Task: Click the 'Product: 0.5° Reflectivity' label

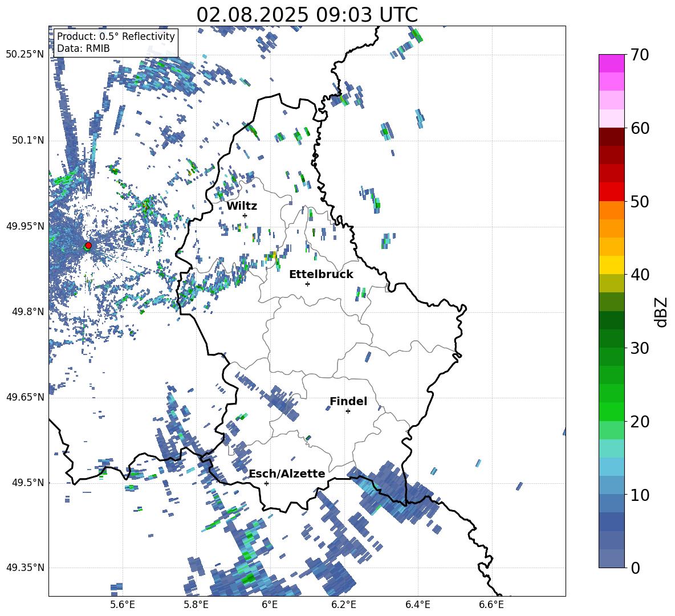Action: coord(116,36)
